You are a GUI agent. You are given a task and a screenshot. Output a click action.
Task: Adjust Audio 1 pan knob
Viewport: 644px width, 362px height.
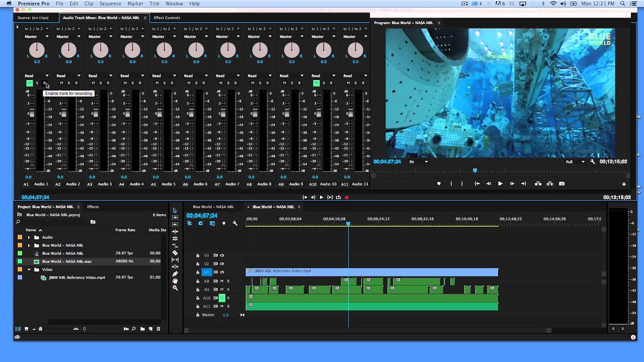coord(37,50)
